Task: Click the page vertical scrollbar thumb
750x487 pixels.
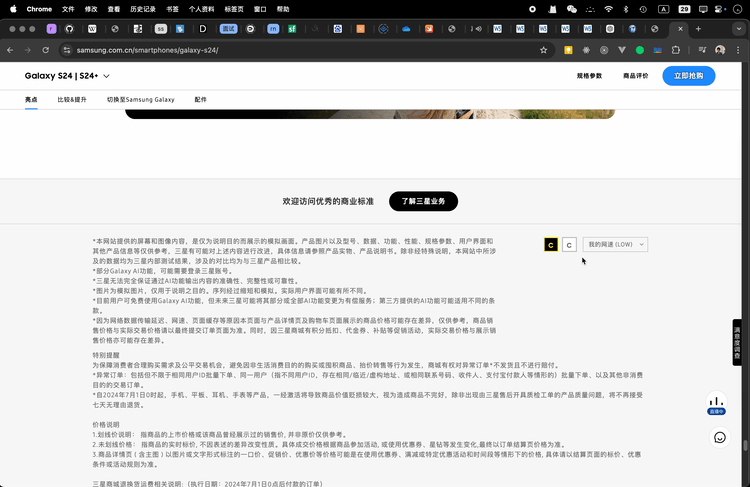Action: (x=745, y=446)
